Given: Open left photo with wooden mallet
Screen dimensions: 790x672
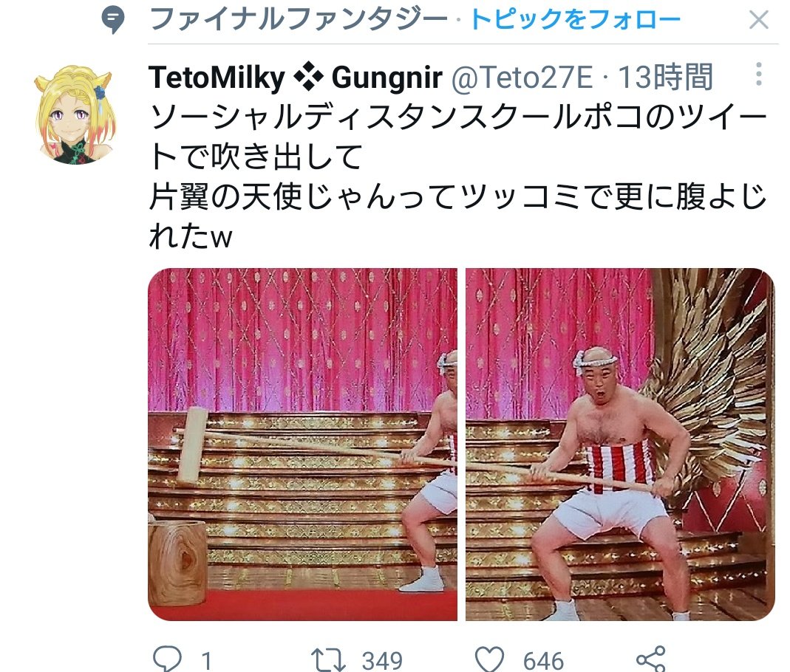Looking at the screenshot, I should 302,445.
